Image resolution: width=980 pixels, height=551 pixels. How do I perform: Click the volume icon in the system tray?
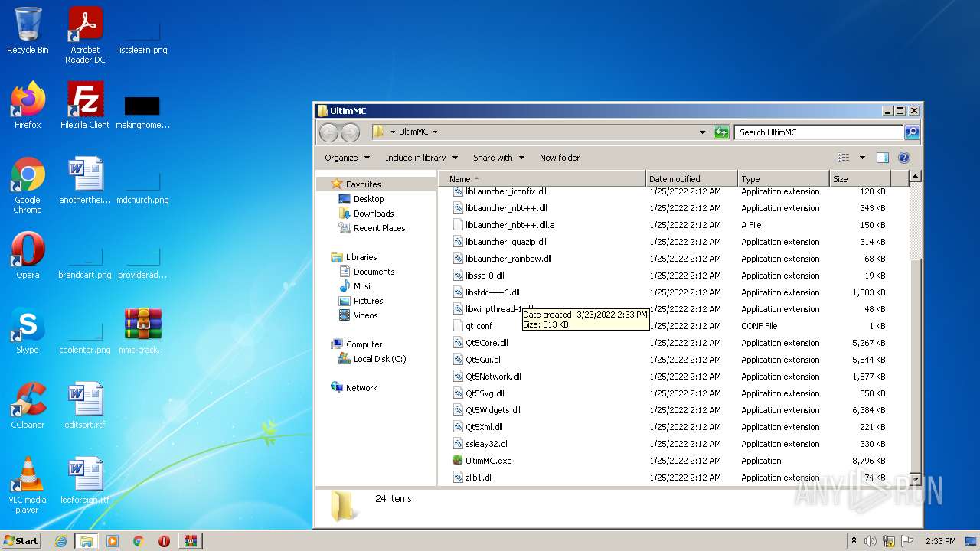[871, 541]
